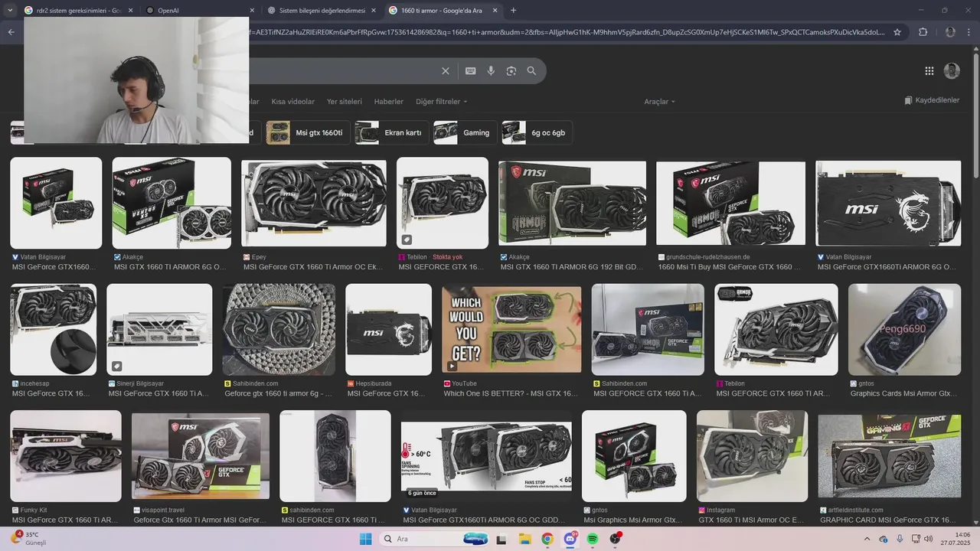Close the rdr2 sistem gereksinimleri tab
The image size is (980, 551).
[131, 11]
